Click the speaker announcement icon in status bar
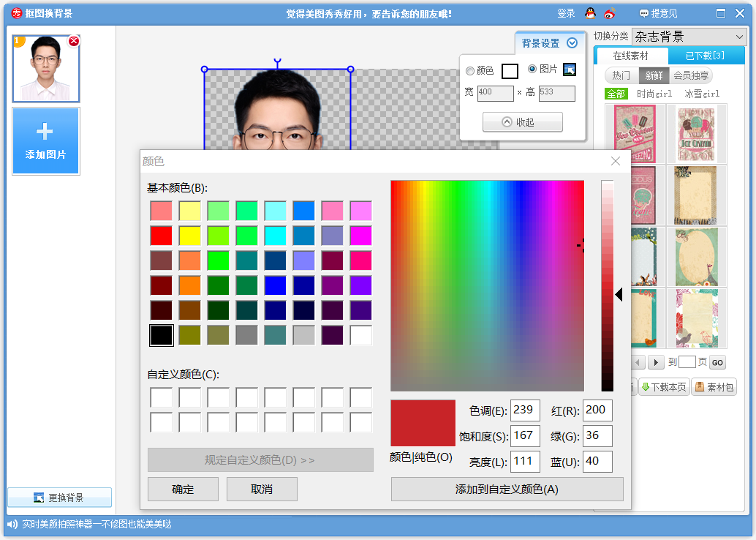This screenshot has width=756, height=540. (12, 524)
